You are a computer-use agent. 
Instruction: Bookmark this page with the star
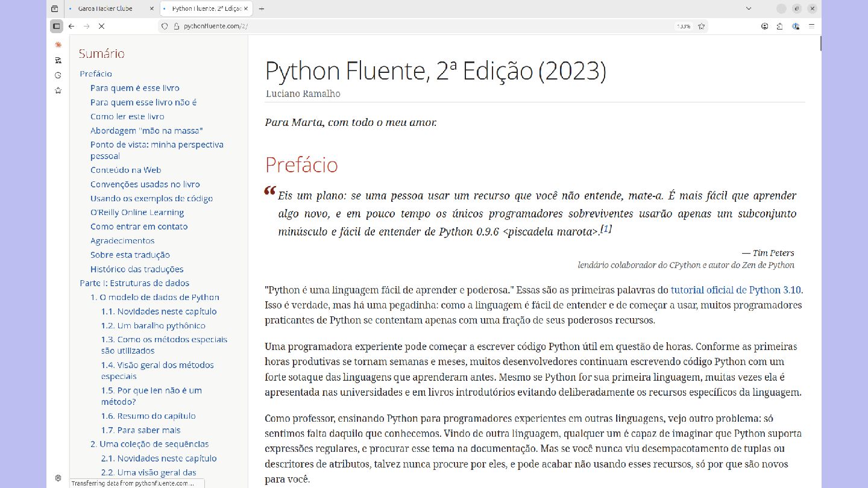pos(701,27)
